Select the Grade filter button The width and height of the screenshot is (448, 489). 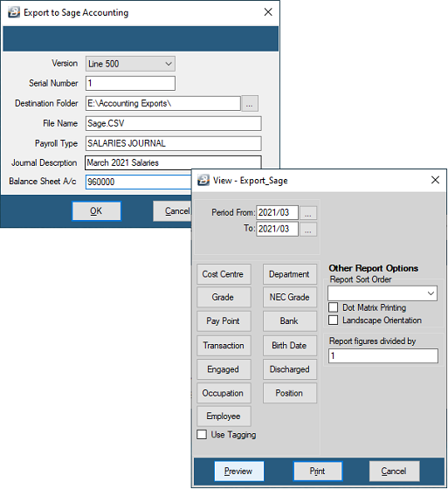point(224,297)
